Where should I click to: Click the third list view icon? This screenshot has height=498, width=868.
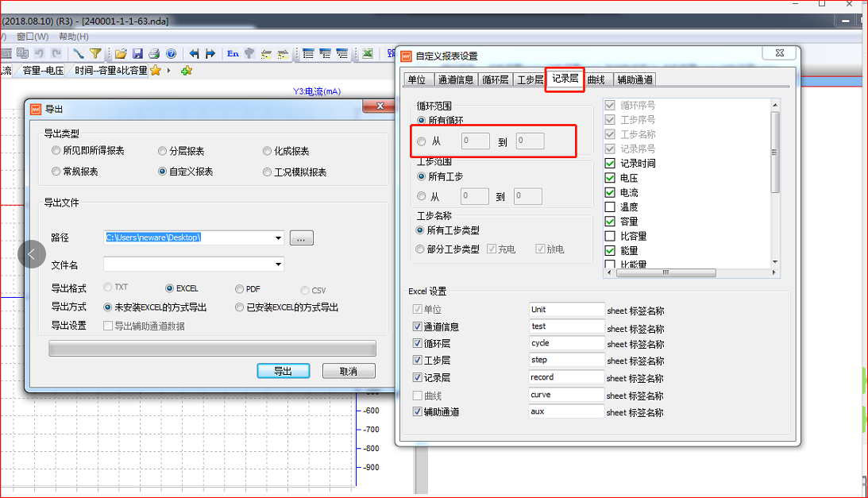342,53
